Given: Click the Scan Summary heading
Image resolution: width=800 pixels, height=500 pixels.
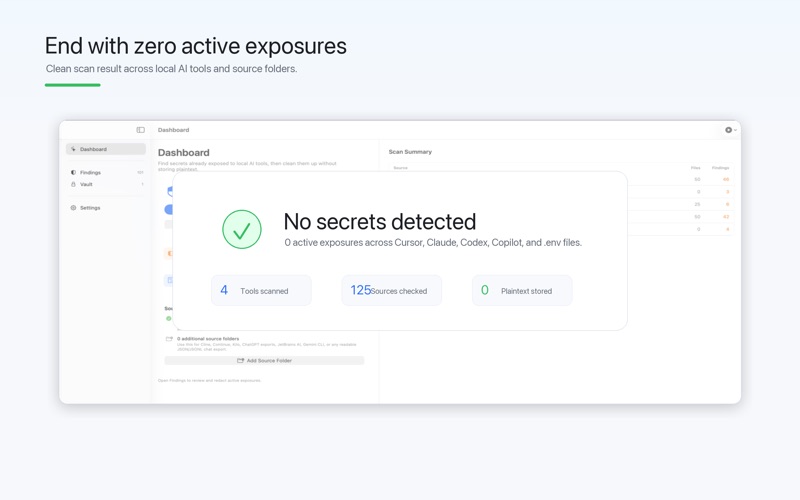Looking at the screenshot, I should tap(410, 152).
